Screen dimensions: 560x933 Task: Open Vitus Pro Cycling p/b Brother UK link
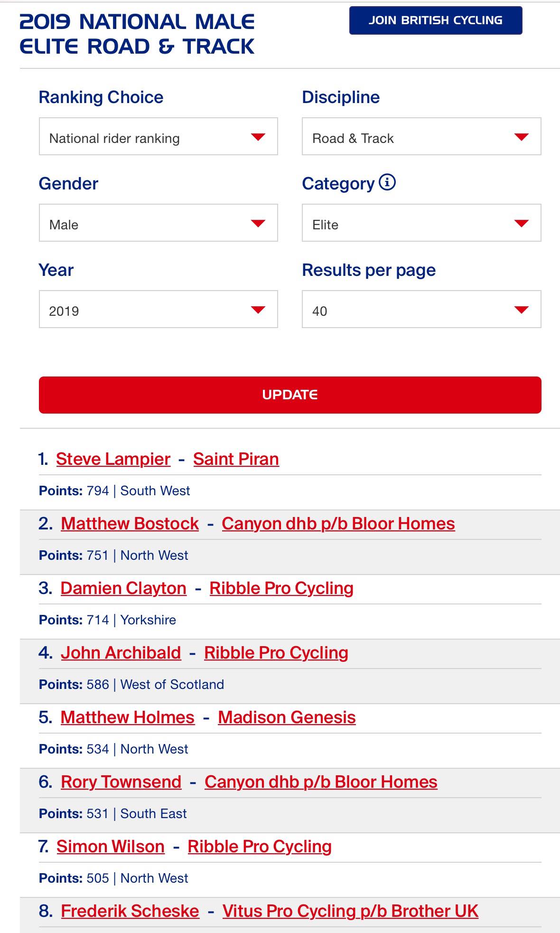(350, 911)
